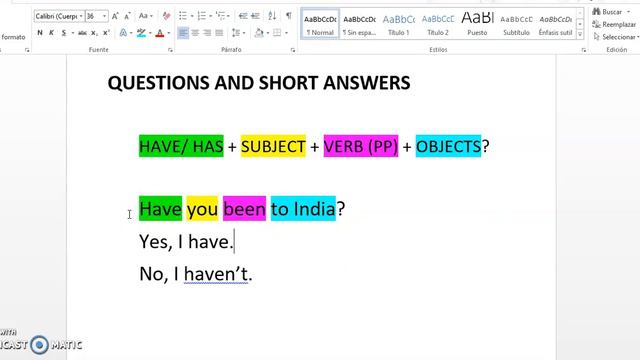The width and height of the screenshot is (640, 360).
Task: Apply text effects (outlined A) icon
Action: [123, 33]
